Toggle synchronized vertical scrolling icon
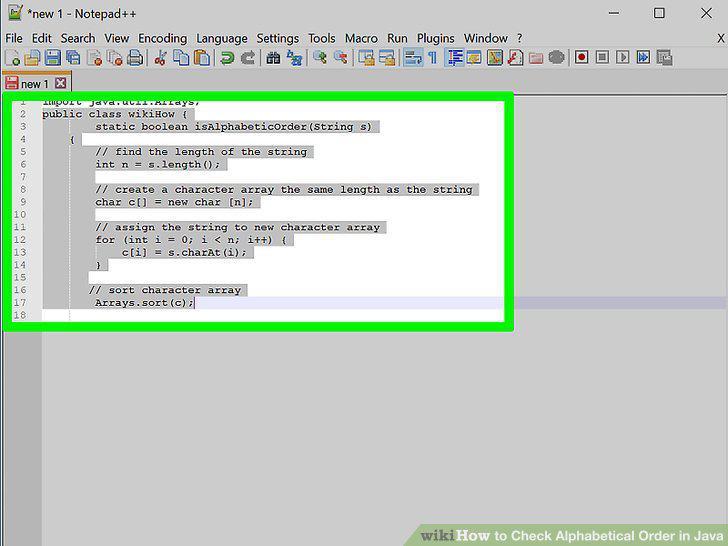The image size is (728, 546). pyautogui.click(x=366, y=58)
